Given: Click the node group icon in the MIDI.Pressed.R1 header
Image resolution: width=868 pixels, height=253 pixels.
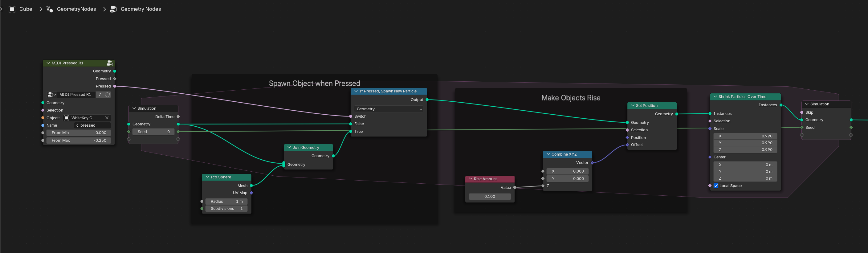Looking at the screenshot, I should [110, 63].
